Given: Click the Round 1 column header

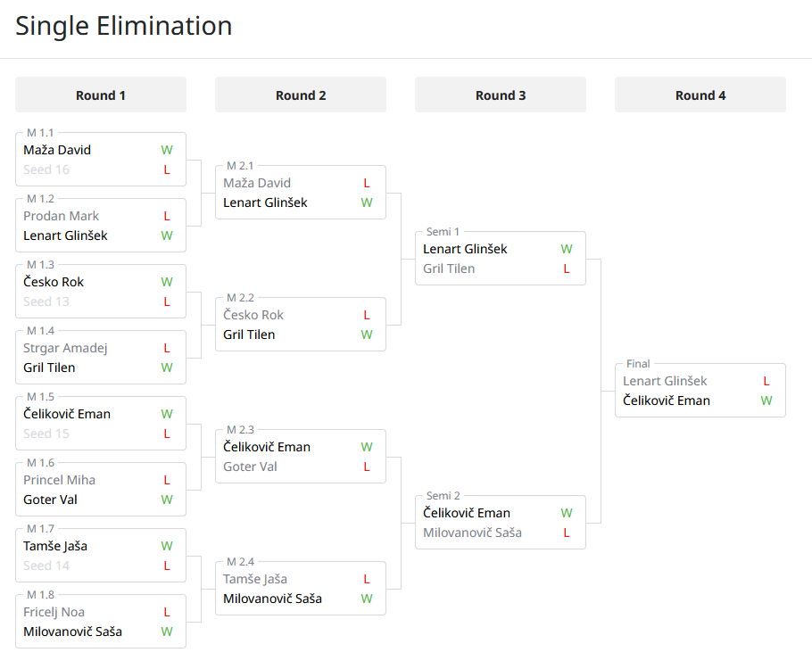Looking at the screenshot, I should [x=101, y=95].
